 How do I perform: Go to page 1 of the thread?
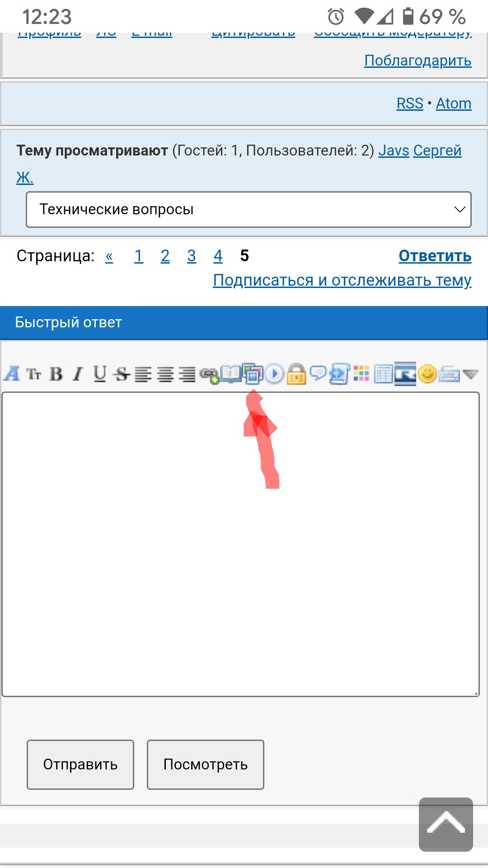[138, 256]
